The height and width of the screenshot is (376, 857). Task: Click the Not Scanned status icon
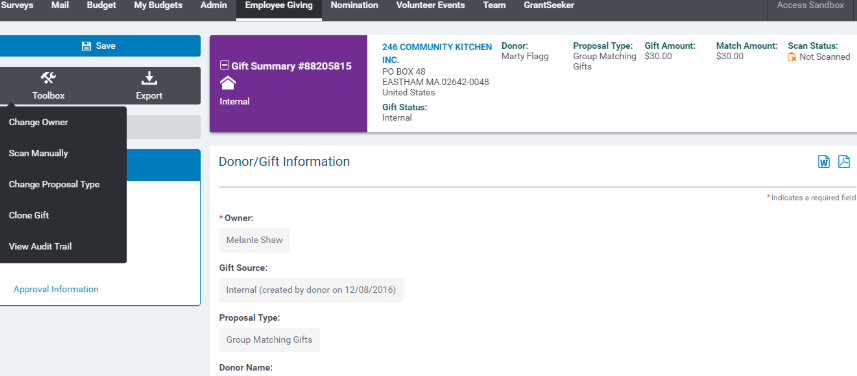point(792,57)
